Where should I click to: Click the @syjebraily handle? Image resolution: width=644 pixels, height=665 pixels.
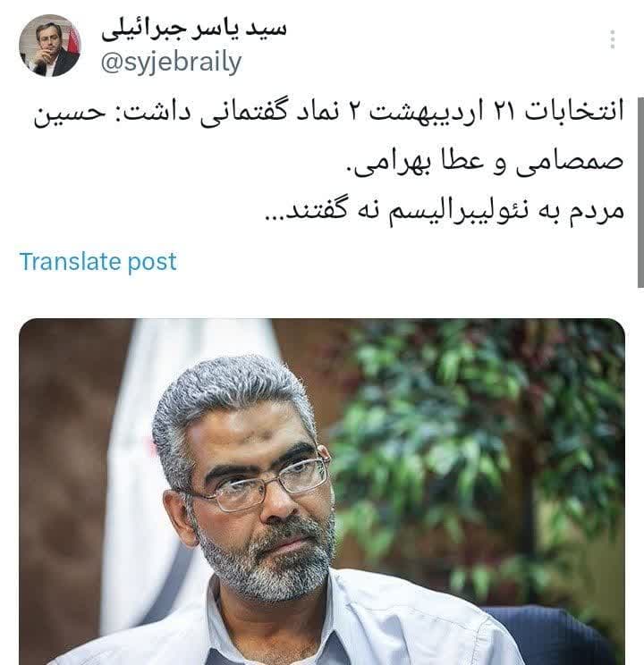[x=171, y=63]
